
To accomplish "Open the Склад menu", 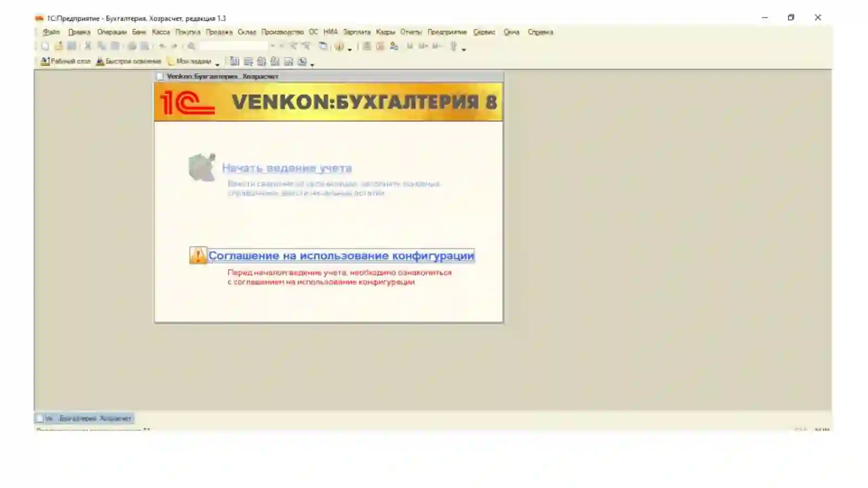I will (x=247, y=32).
